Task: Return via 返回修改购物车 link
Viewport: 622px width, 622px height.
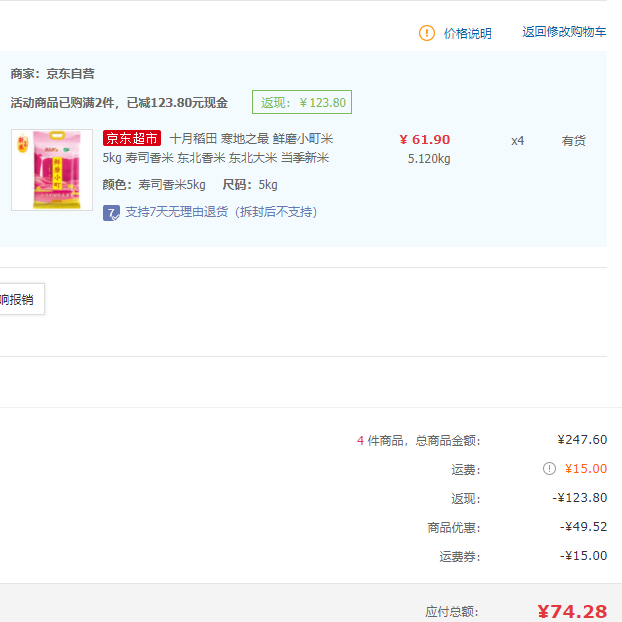Action: (x=564, y=32)
